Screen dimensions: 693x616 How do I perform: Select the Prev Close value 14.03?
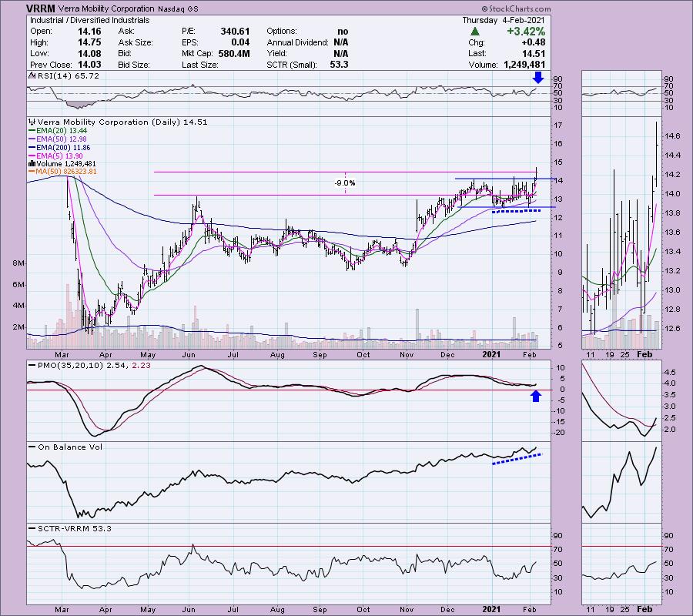[x=89, y=65]
